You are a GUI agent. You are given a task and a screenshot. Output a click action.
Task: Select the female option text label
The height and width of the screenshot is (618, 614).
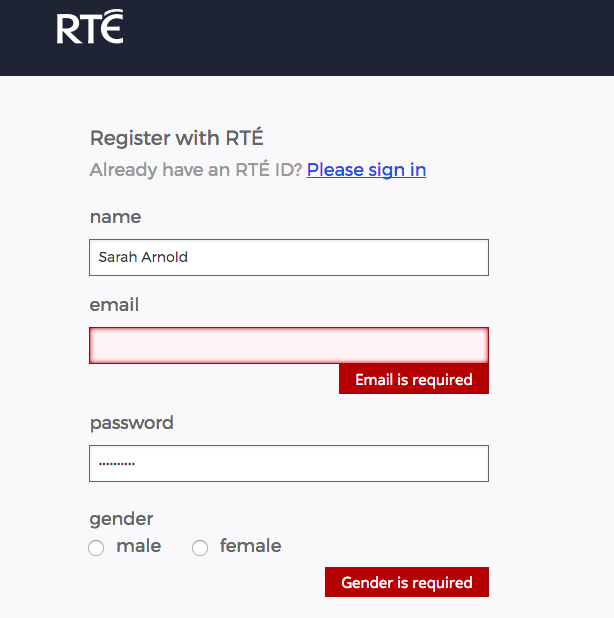(251, 546)
